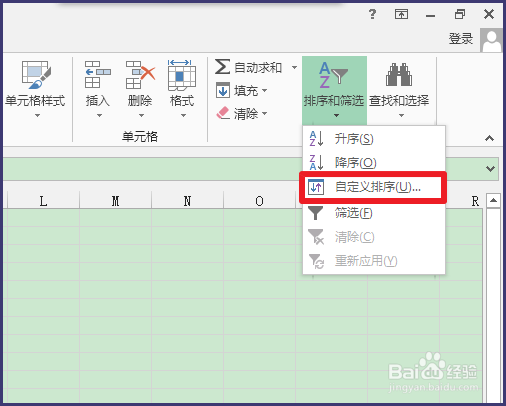Click the AutoSum (自动求和) sigma icon
Image resolution: width=506 pixels, height=406 pixels.
222,67
